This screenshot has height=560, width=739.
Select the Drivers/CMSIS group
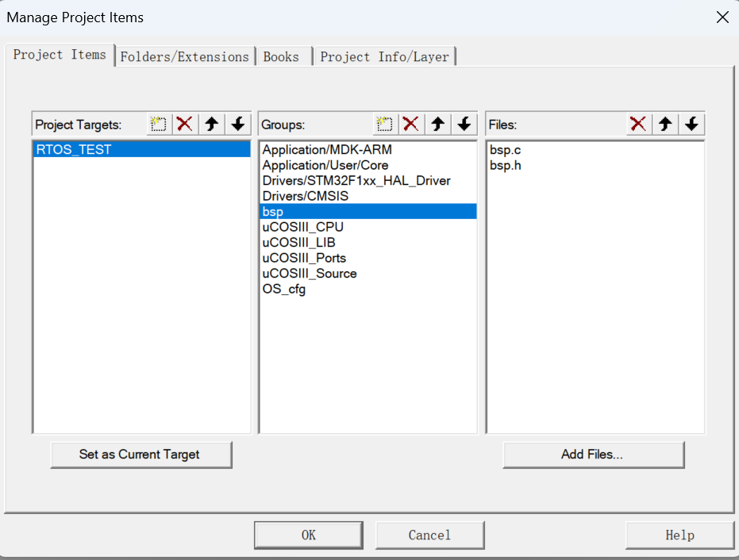[368, 196]
